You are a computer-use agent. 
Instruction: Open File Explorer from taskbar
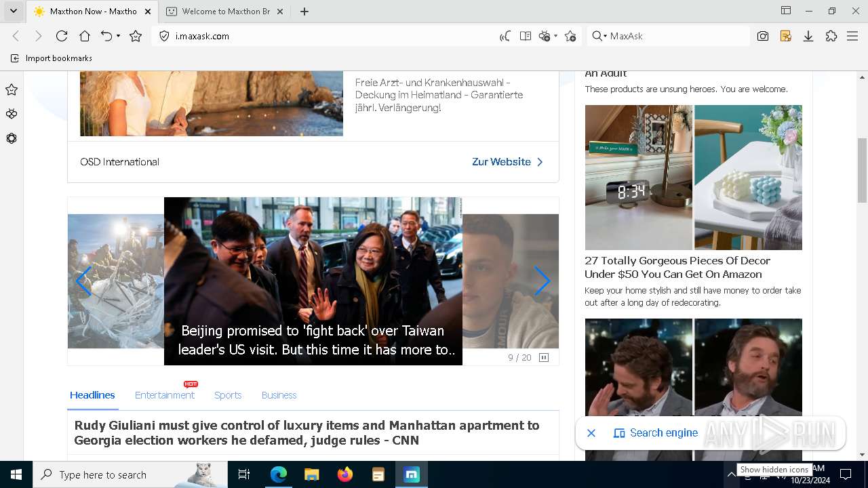tap(312, 474)
